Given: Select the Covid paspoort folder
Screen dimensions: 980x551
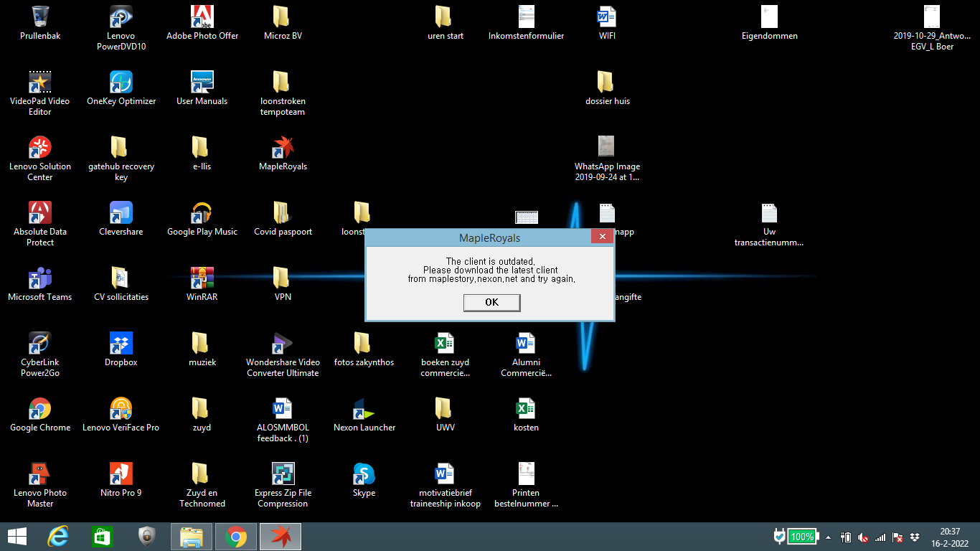Looking at the screenshot, I should 283,214.
